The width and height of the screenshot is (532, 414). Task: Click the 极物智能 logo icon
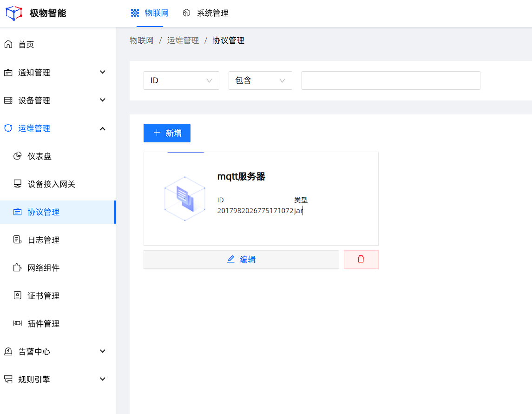click(13, 13)
